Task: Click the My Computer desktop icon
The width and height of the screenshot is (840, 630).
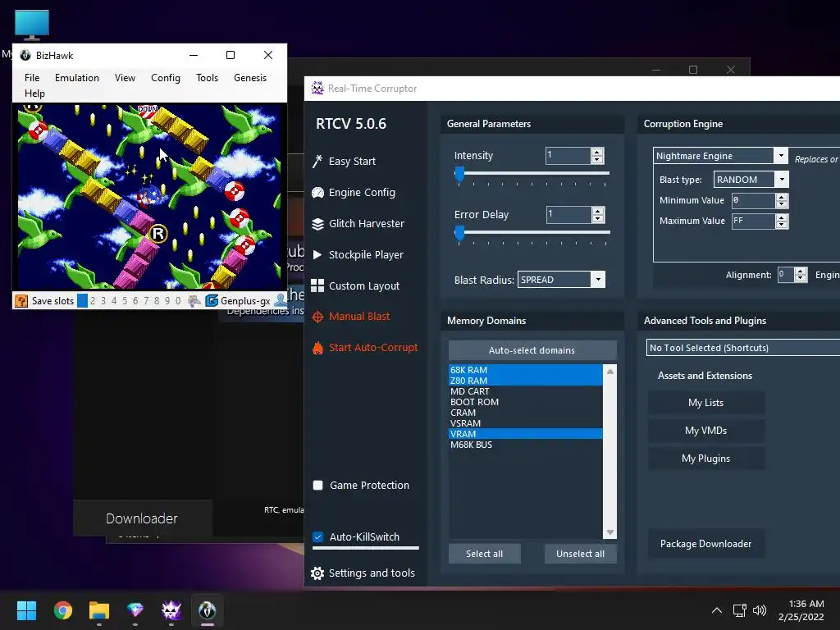Action: click(32, 25)
